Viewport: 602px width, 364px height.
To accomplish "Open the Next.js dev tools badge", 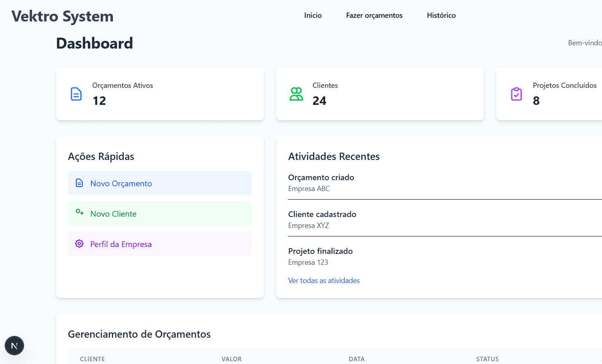I will point(14,346).
